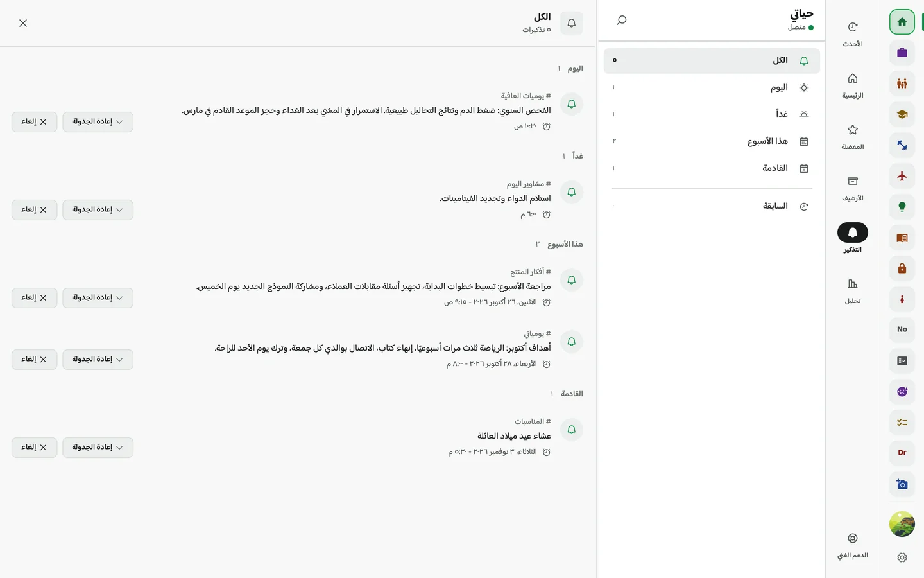This screenshot has height=578, width=924.
Task: Select the اليوم filter
Action: 712,87
